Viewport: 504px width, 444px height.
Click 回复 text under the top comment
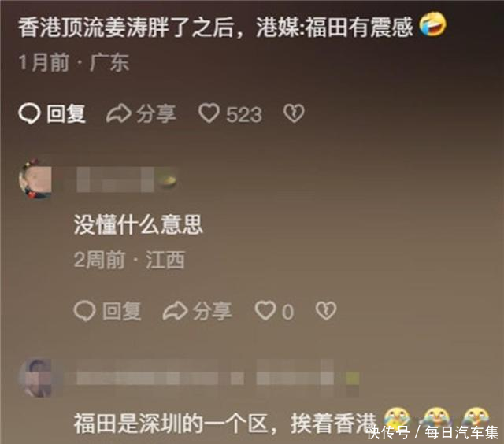click(x=66, y=113)
